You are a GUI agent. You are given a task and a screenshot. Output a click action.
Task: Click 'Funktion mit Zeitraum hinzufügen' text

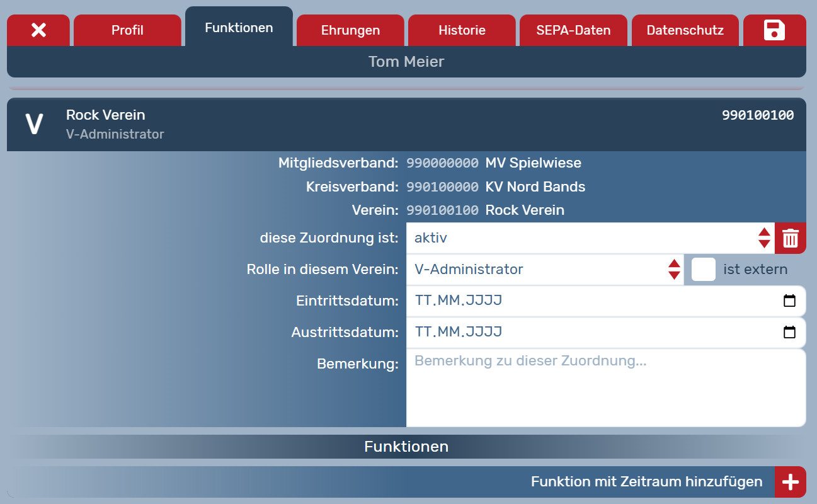click(646, 482)
